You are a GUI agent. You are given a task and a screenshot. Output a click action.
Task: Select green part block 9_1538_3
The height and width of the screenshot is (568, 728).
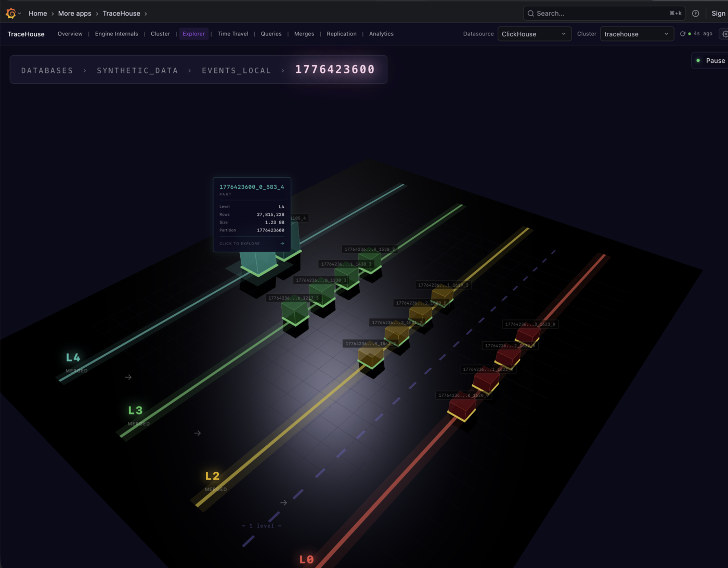(x=370, y=263)
